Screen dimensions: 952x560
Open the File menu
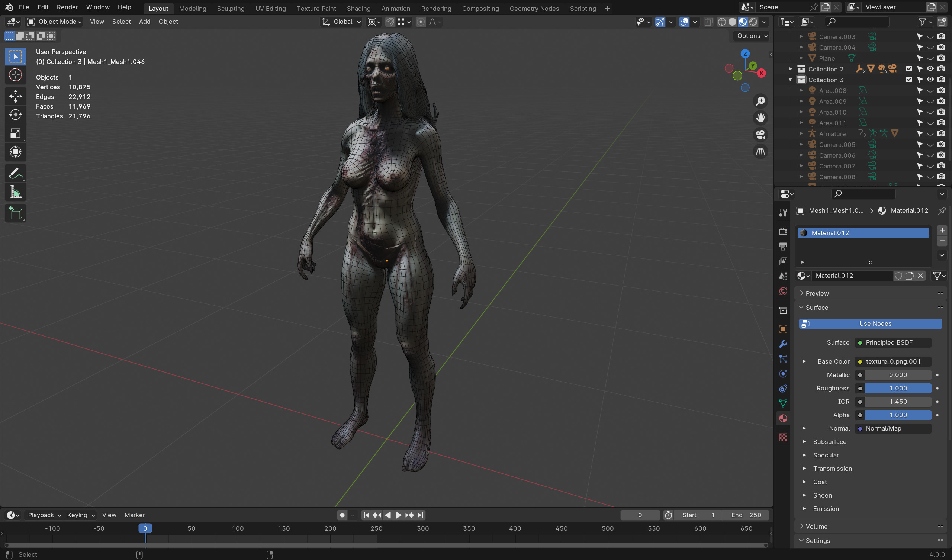[24, 7]
